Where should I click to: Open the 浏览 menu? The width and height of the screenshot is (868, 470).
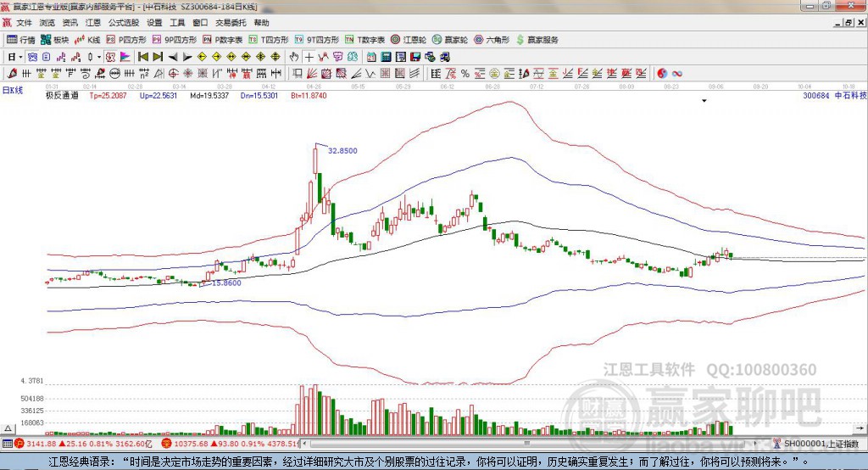point(47,23)
